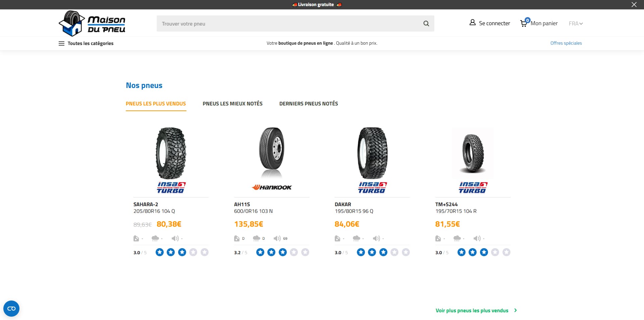Click the user account icon
Image resolution: width=644 pixels, height=320 pixels.
pos(472,22)
